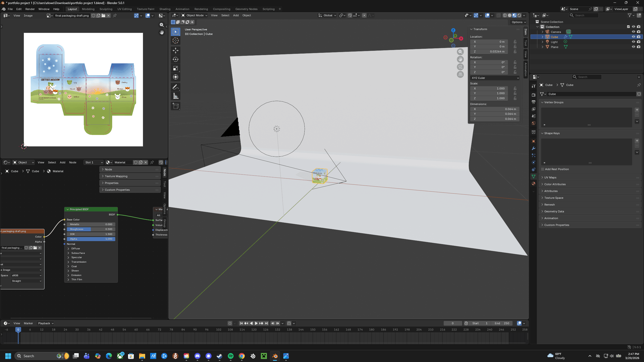Image resolution: width=644 pixels, height=362 pixels.
Task: Hide the Plane object in outliner
Action: [x=633, y=47]
